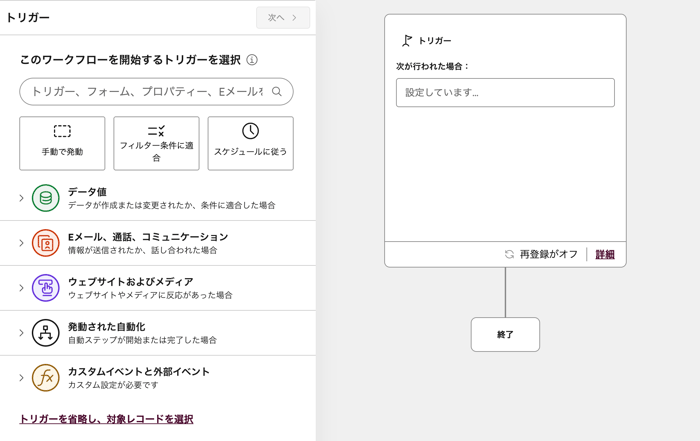Click the trigger flag icon in the card

click(x=406, y=41)
